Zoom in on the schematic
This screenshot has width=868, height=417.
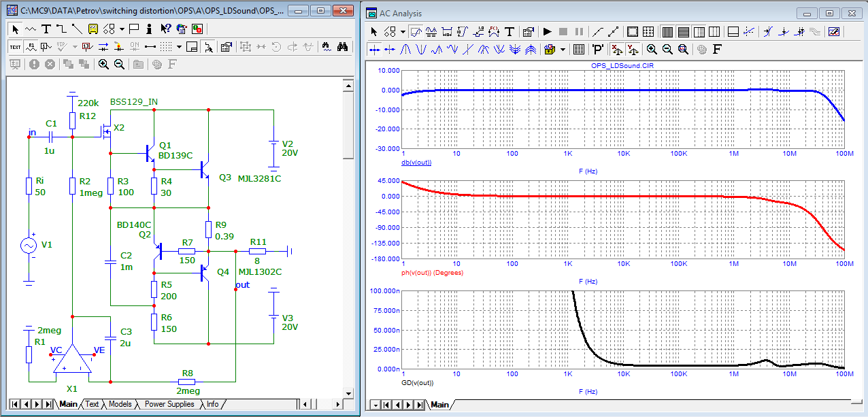[103, 64]
